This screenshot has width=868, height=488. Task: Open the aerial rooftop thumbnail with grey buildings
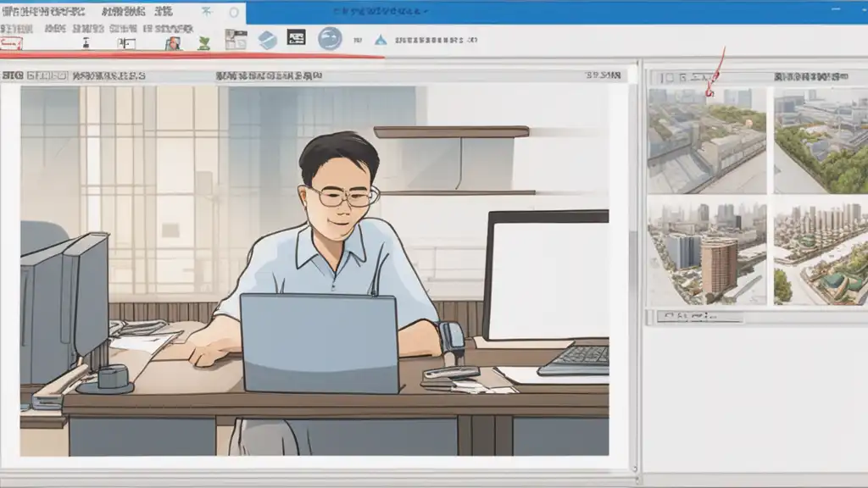point(707,141)
